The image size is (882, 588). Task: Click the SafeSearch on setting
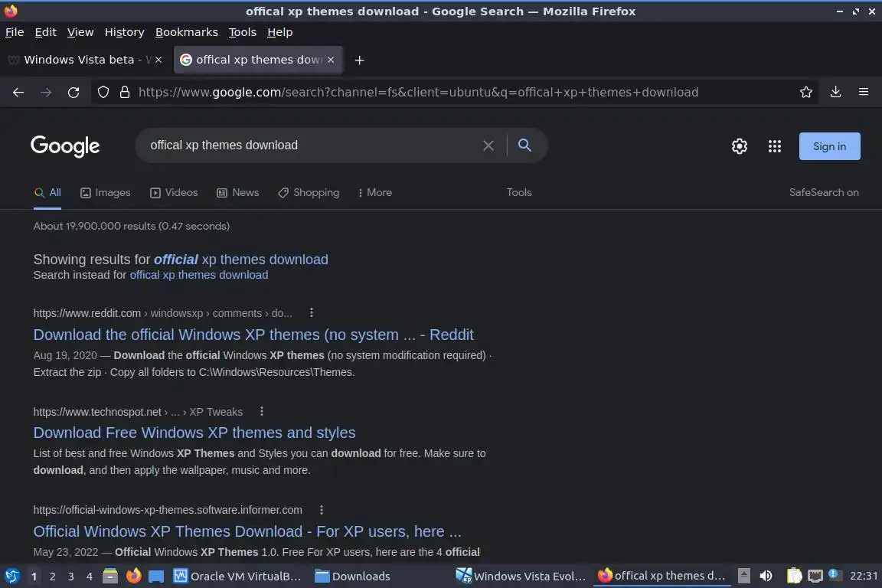click(x=824, y=192)
